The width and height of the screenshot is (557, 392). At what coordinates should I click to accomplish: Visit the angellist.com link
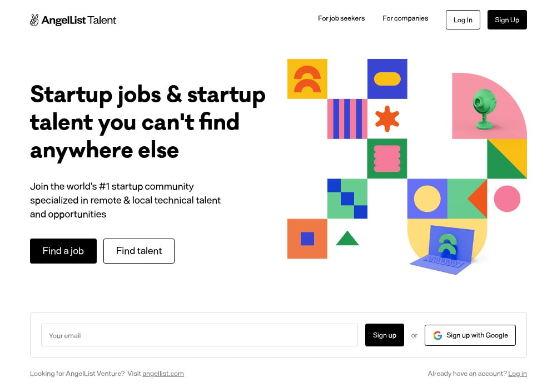point(163,374)
